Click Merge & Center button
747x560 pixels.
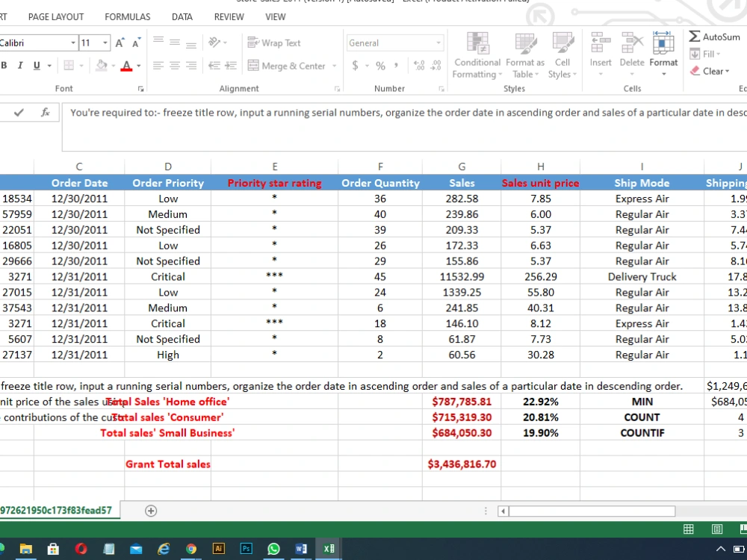click(287, 66)
